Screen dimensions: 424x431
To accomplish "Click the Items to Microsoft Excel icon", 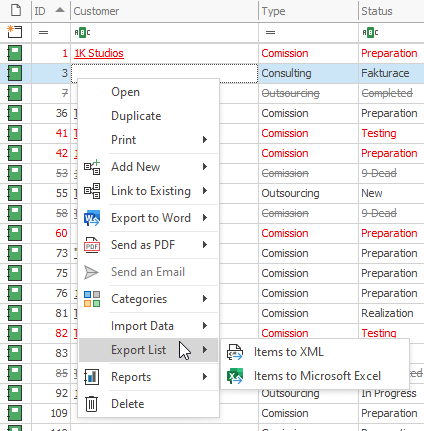I will (x=235, y=376).
